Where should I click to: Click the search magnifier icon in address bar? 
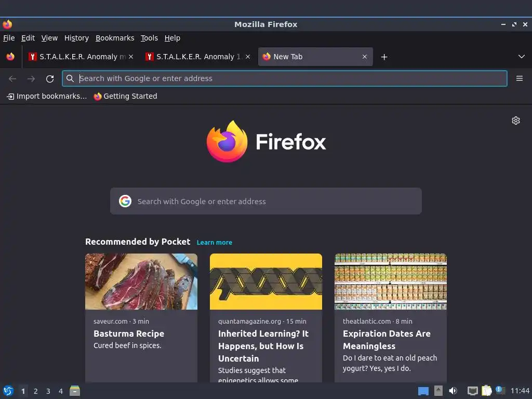click(70, 78)
